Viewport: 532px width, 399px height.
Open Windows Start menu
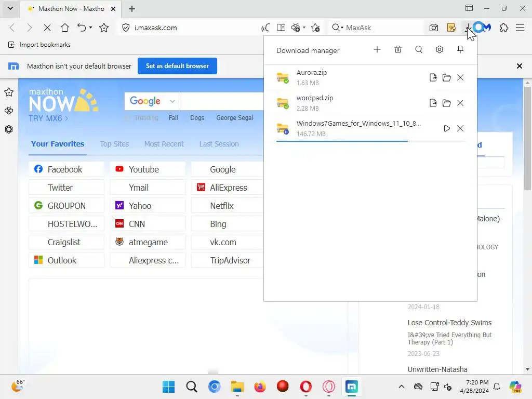coord(169,387)
